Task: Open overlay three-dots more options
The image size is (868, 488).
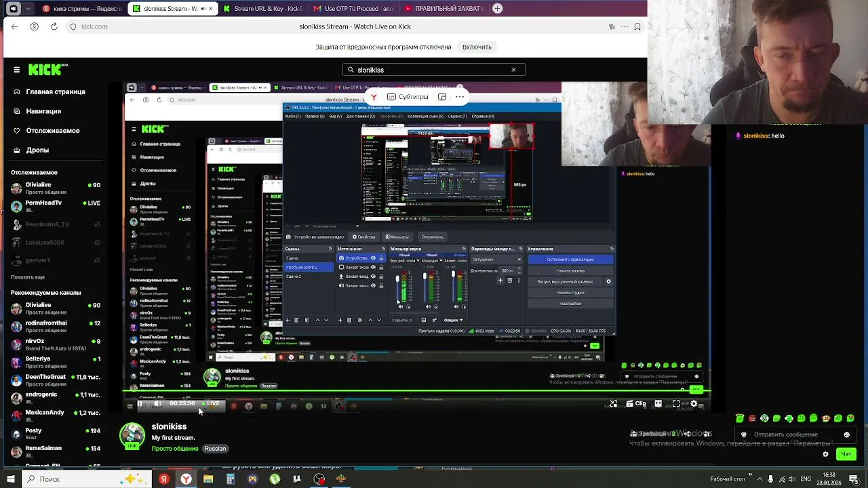Action: point(460,97)
